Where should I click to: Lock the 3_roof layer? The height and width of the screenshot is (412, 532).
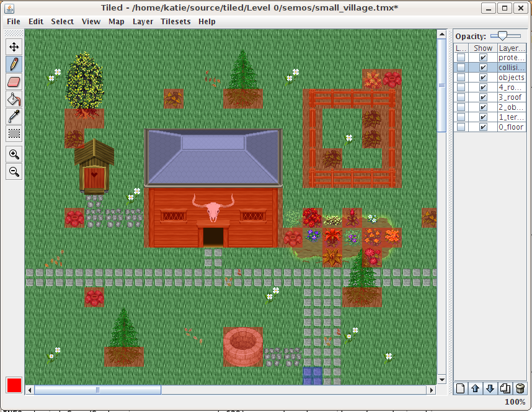coord(461,97)
